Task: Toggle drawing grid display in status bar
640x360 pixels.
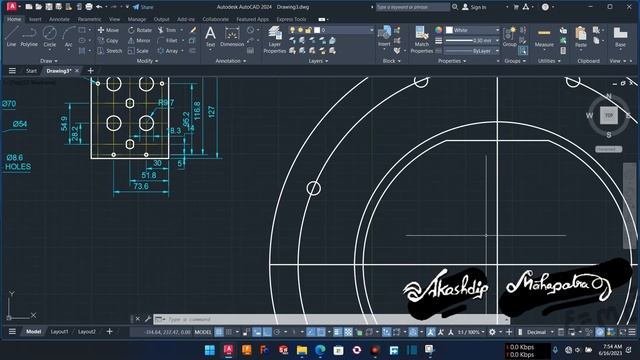Action: point(219,332)
